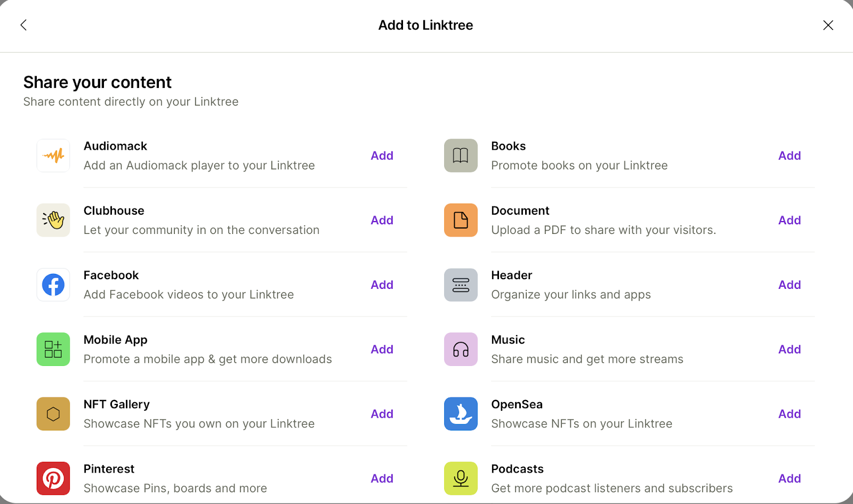Click the Books open-book icon
Viewport: 853px width, 504px height.
(461, 156)
